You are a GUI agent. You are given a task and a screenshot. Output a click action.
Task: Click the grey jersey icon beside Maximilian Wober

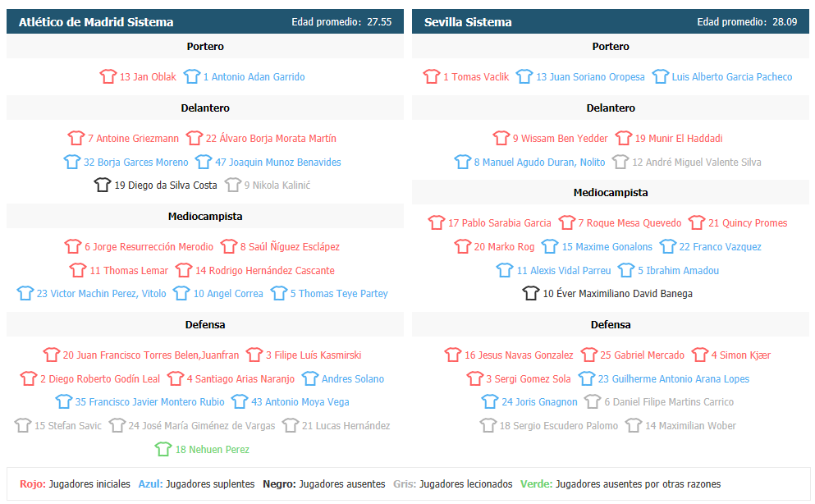pyautogui.click(x=633, y=425)
